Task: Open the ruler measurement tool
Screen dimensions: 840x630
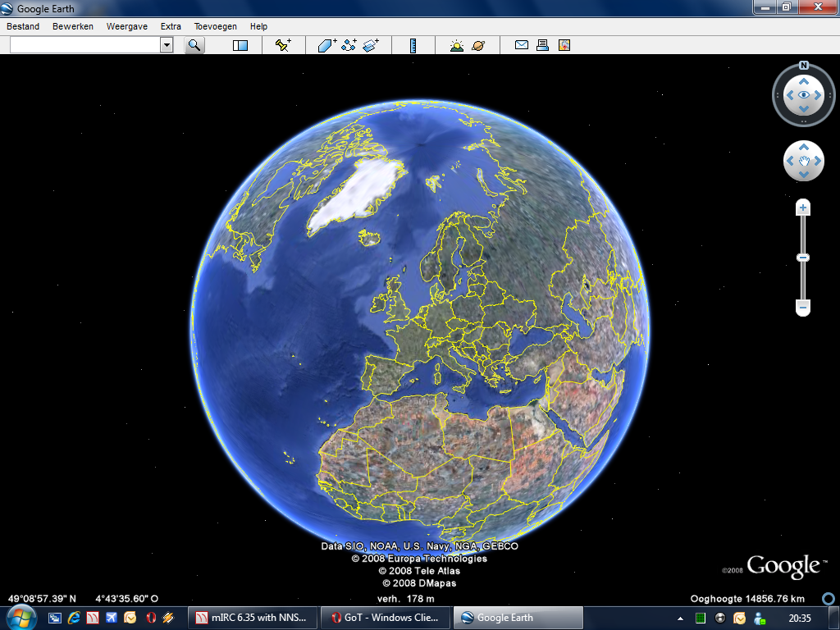Action: point(413,45)
